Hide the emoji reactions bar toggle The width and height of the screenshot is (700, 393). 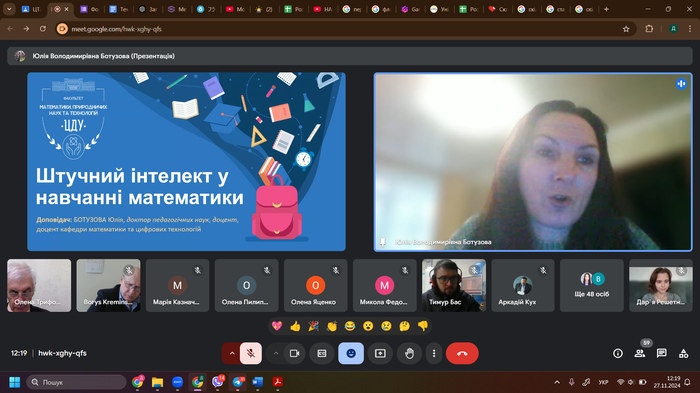point(351,353)
